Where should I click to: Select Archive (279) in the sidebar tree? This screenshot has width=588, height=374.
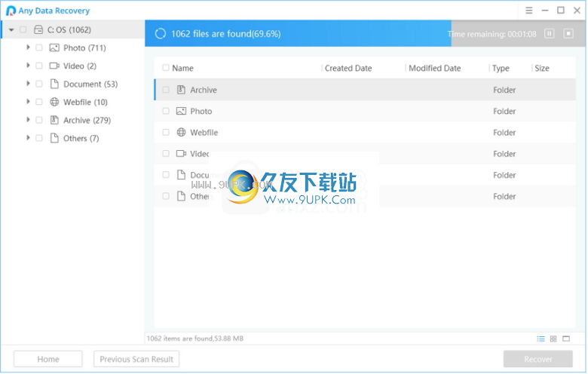point(87,120)
